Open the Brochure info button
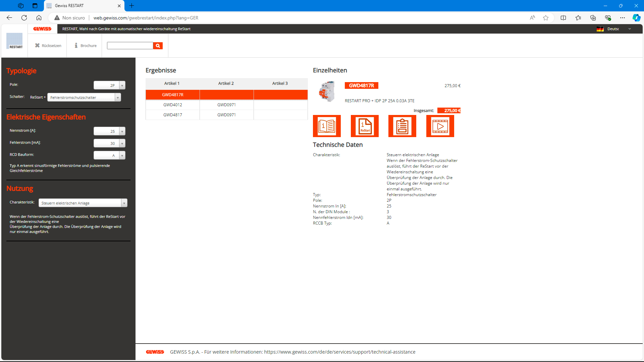The image size is (644, 362). (86, 46)
